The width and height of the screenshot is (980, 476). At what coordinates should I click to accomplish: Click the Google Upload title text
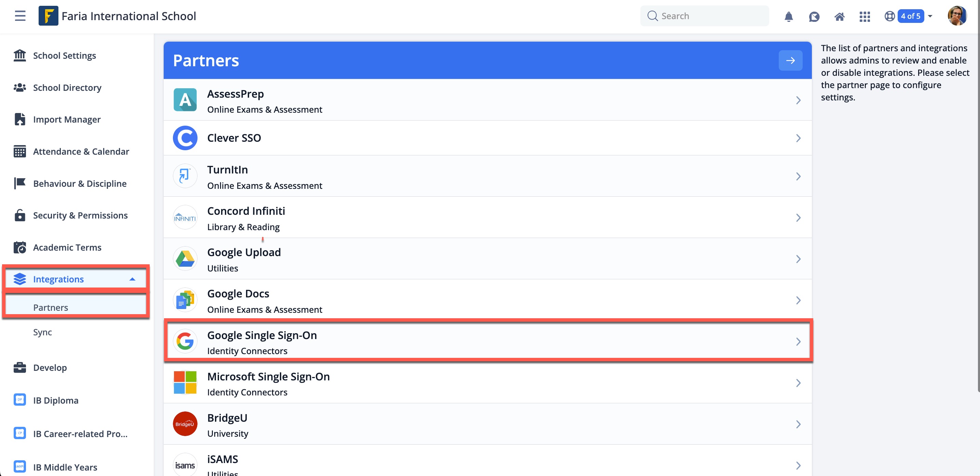pos(244,252)
